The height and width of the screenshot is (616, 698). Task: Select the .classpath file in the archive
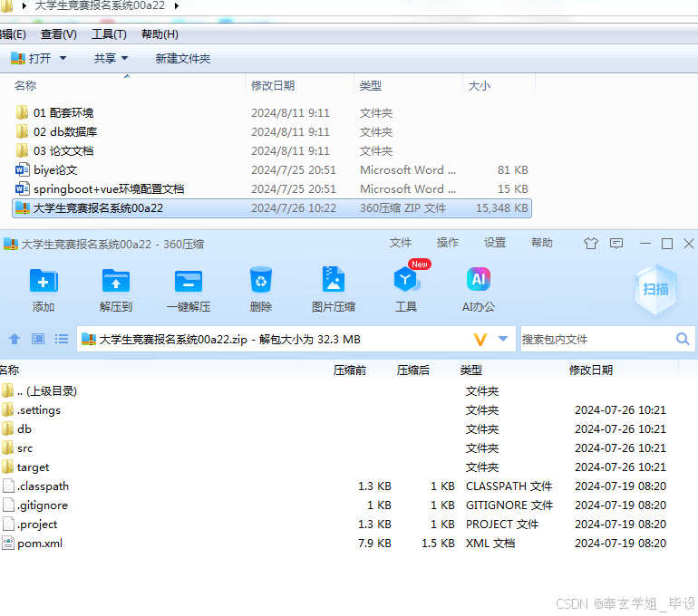(35, 486)
